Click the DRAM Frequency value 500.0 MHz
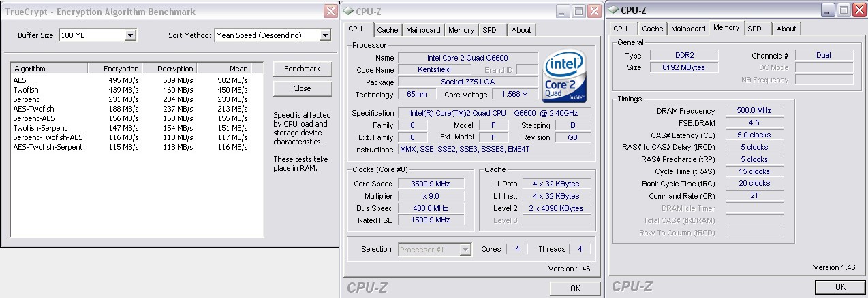 754,111
